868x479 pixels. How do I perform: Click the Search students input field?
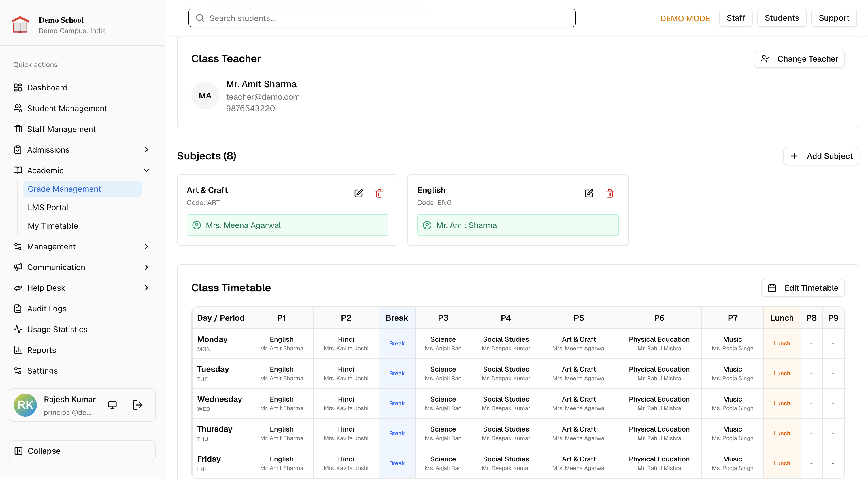point(382,18)
